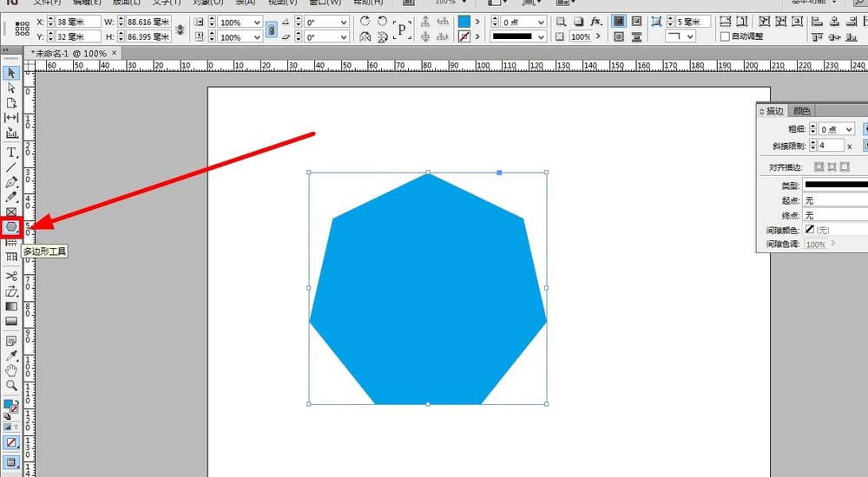Switch to the 颜色 color tab
Image resolution: width=868 pixels, height=477 pixels.
tap(801, 111)
